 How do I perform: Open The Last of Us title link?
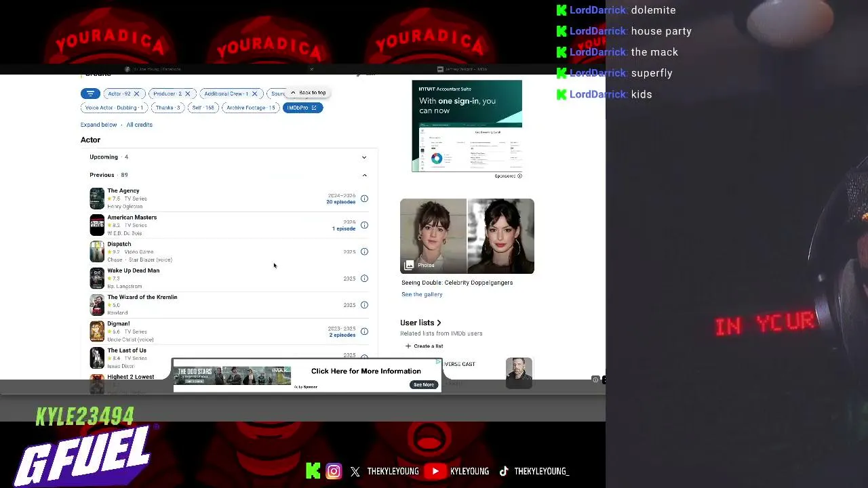[127, 350]
